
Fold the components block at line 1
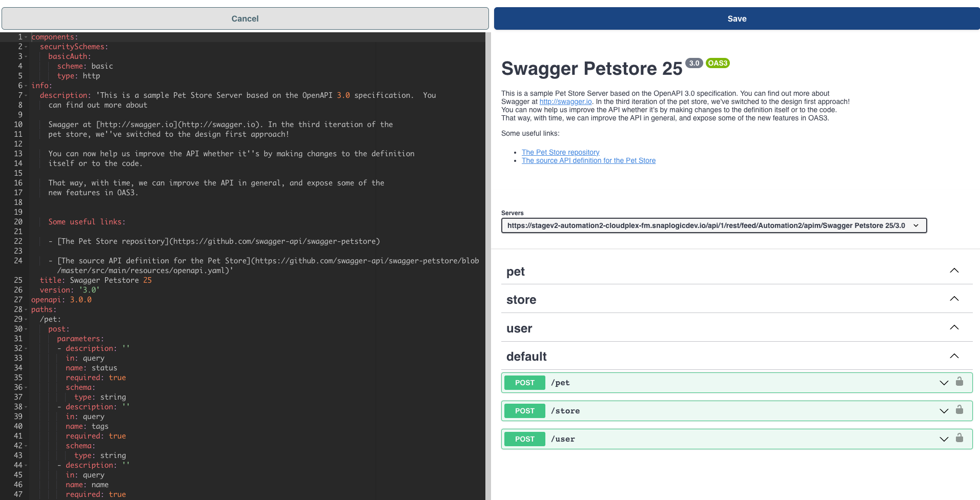coord(26,37)
